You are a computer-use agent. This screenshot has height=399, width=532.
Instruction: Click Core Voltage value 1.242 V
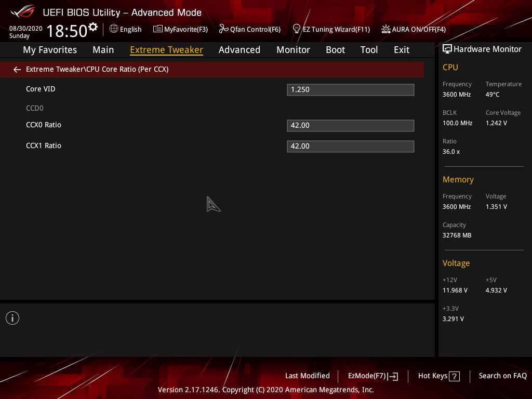point(496,123)
